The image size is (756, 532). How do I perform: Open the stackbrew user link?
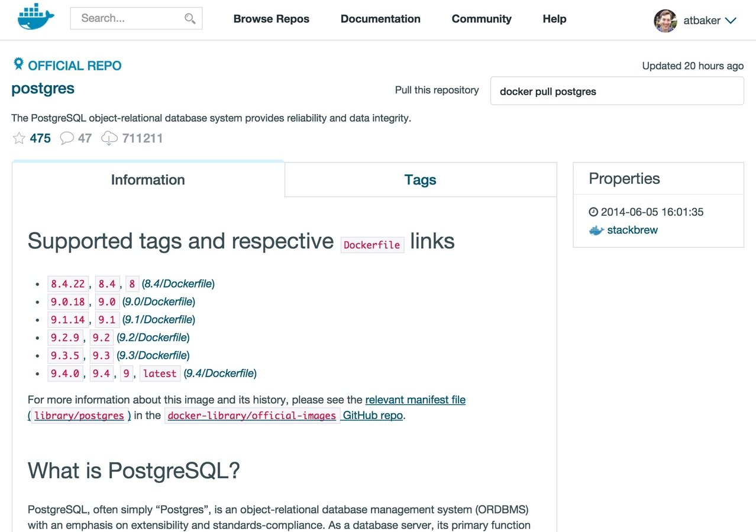(632, 230)
